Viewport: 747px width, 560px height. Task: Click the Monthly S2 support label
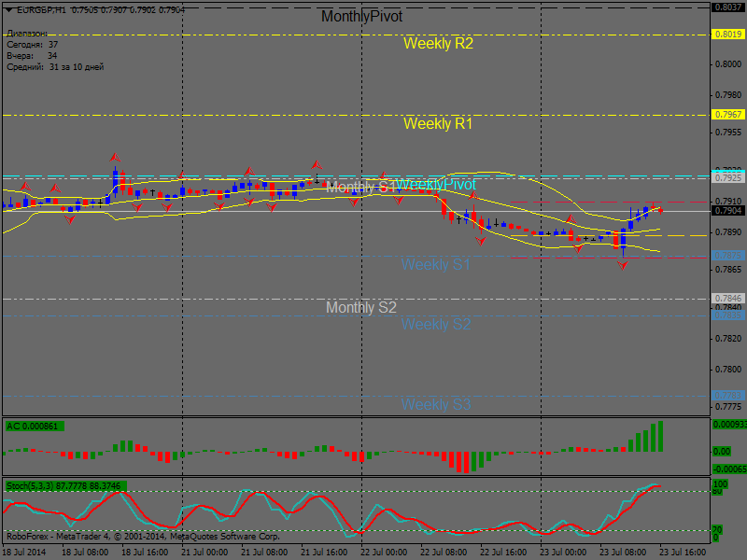[360, 307]
